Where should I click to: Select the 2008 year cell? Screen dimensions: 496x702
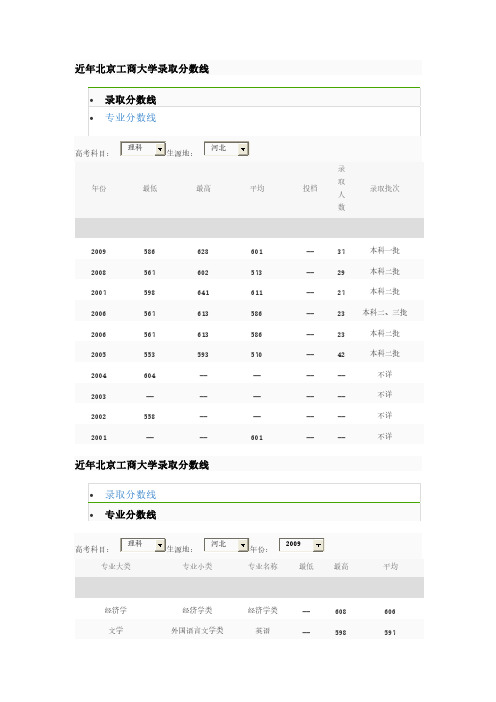[x=98, y=273]
